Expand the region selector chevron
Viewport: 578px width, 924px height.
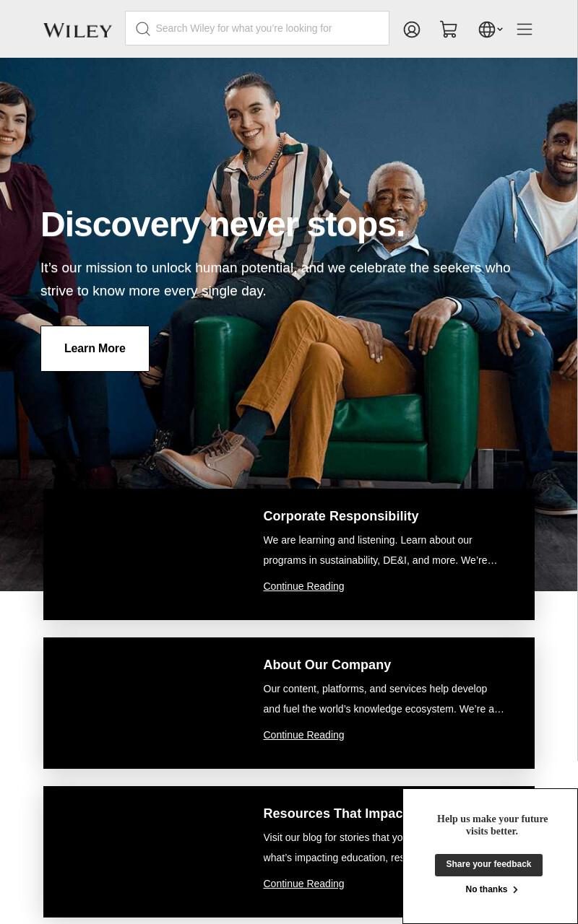pos(500,30)
